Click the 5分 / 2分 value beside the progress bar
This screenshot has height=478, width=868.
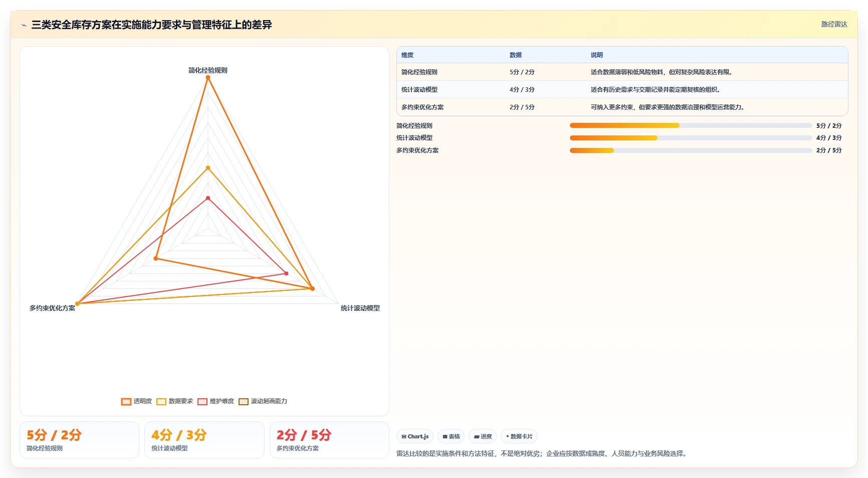pyautogui.click(x=829, y=126)
